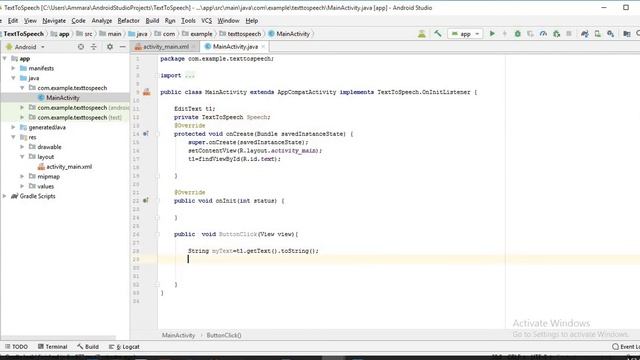Open the run configuration app dropdown

point(465,34)
